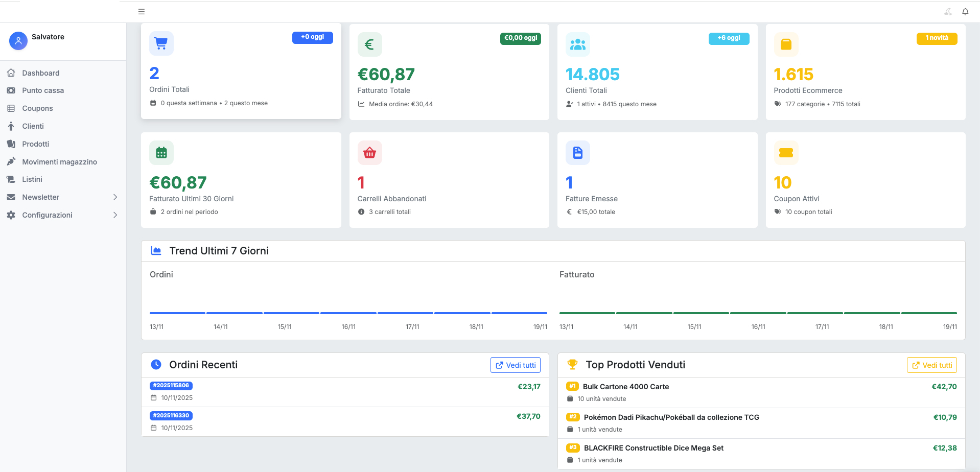The image size is (980, 472).
Task: Click the shopping cart icon on Ordini Totali card
Action: pos(161,44)
